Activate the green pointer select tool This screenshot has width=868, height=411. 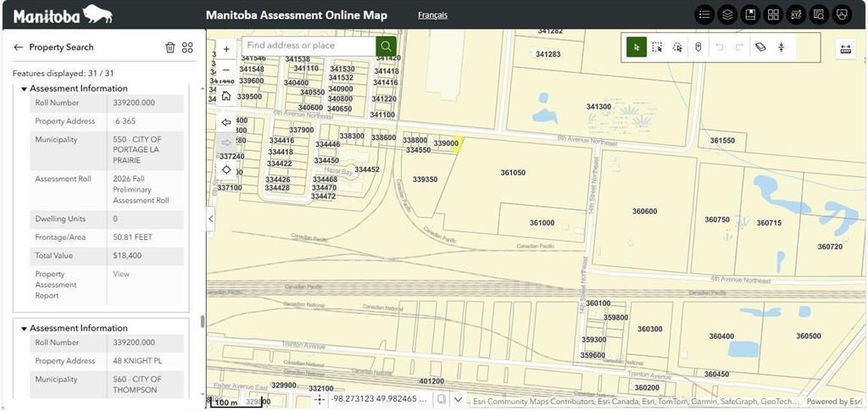(x=637, y=47)
